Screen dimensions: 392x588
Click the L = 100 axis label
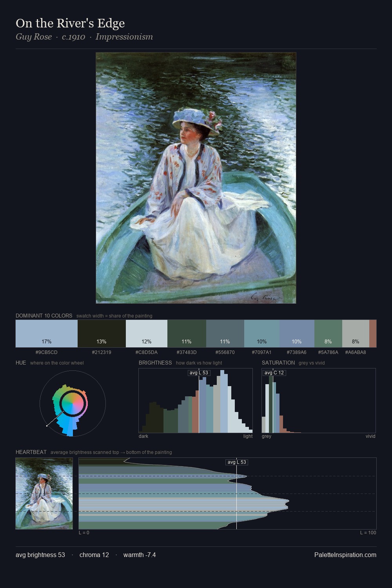[x=368, y=533]
